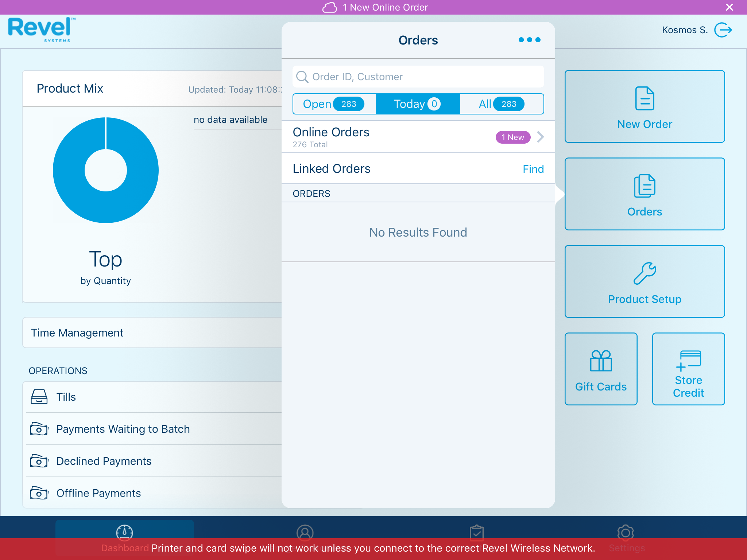This screenshot has height=560, width=747.
Task: Select the Today orders tab
Action: click(x=418, y=104)
